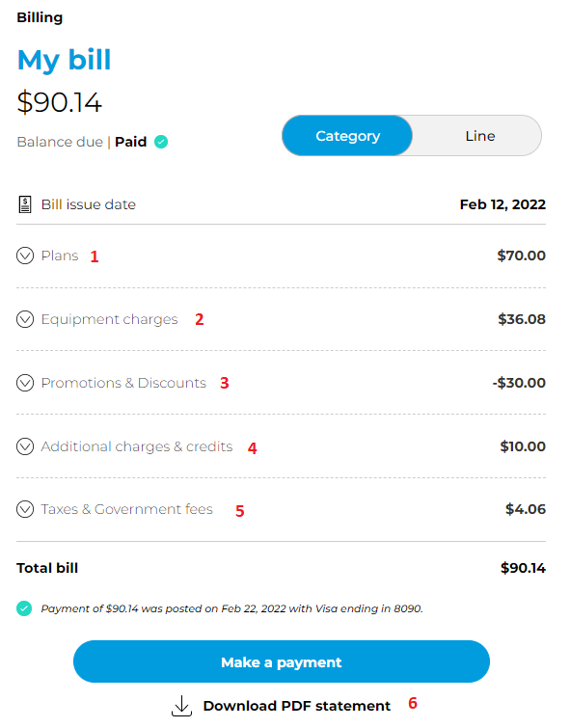Expand Promotions & Discounts chevron
This screenshot has width=570, height=728.
(25, 383)
